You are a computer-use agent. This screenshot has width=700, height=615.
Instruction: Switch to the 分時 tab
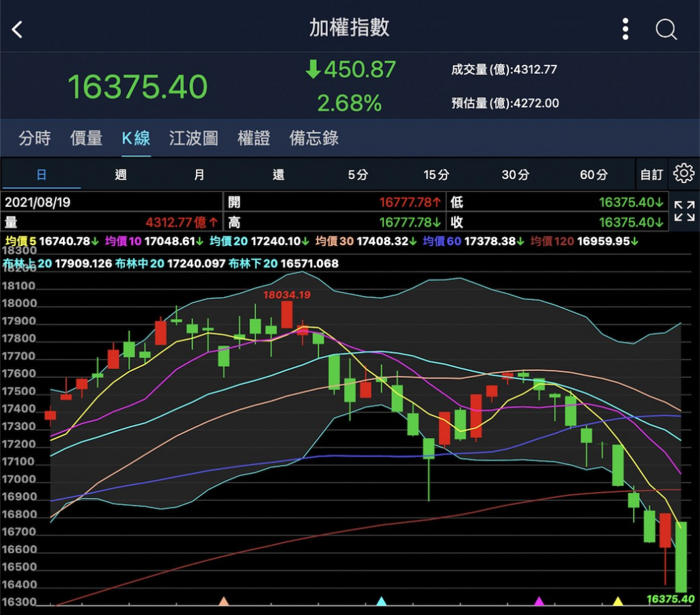click(x=34, y=138)
